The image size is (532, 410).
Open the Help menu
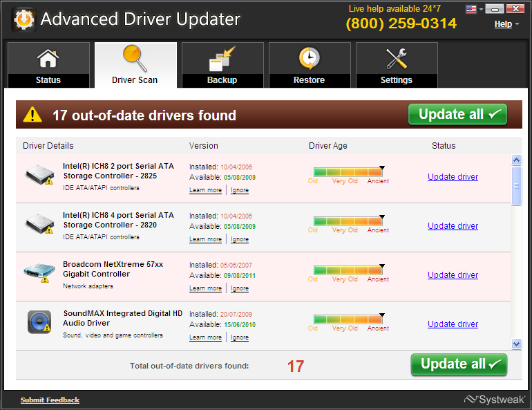click(x=503, y=24)
